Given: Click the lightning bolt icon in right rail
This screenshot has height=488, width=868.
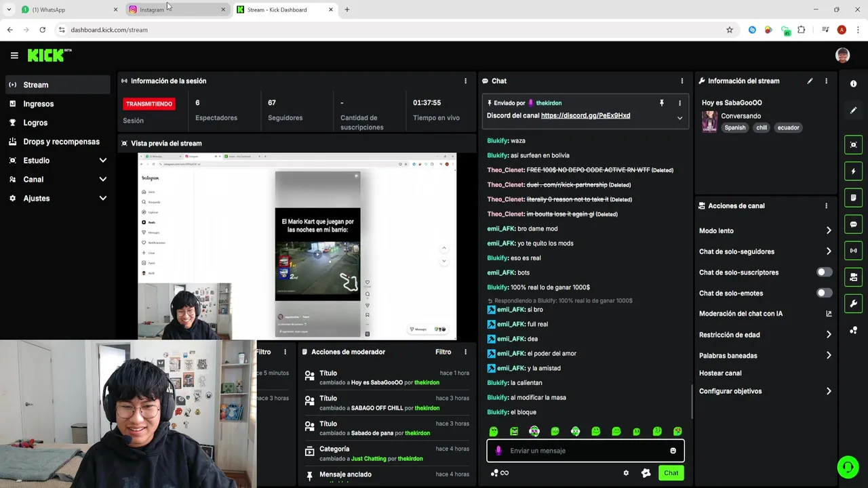Looking at the screenshot, I should pos(853,171).
